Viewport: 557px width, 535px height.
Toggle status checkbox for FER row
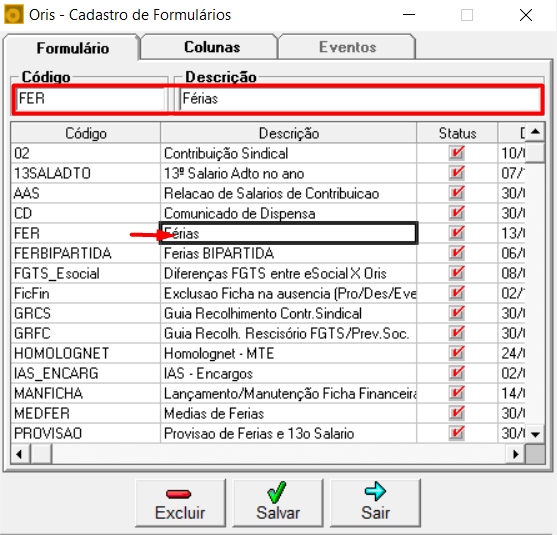coord(457,233)
